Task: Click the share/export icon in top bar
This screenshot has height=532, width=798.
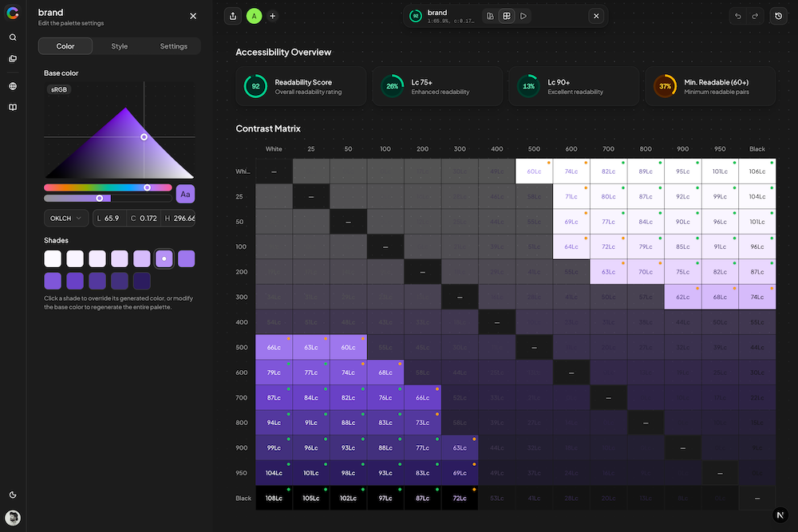Action: pyautogui.click(x=232, y=16)
